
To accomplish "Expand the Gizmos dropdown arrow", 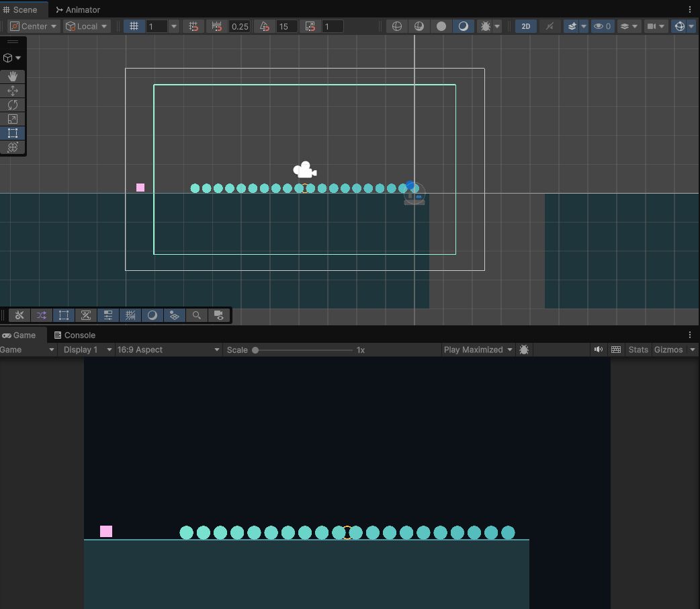I will 693,350.
